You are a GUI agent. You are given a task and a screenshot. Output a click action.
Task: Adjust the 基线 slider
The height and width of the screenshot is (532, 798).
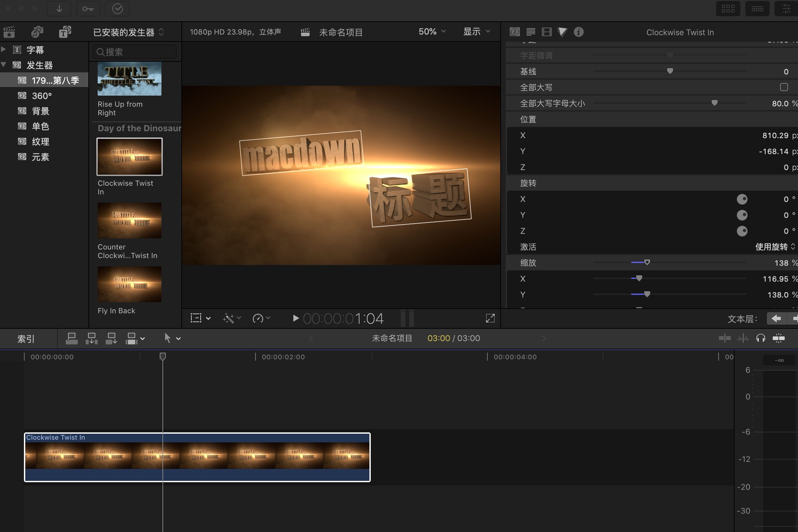pos(670,71)
